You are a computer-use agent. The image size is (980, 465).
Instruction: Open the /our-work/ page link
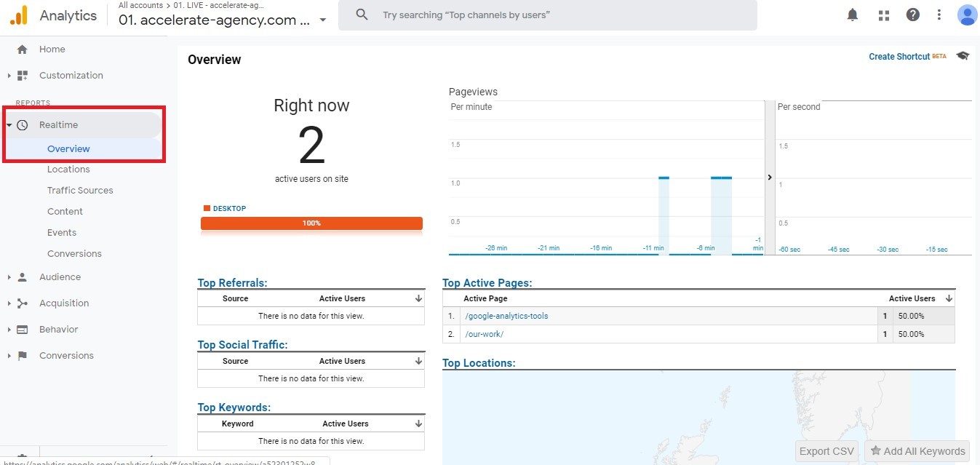click(x=484, y=335)
